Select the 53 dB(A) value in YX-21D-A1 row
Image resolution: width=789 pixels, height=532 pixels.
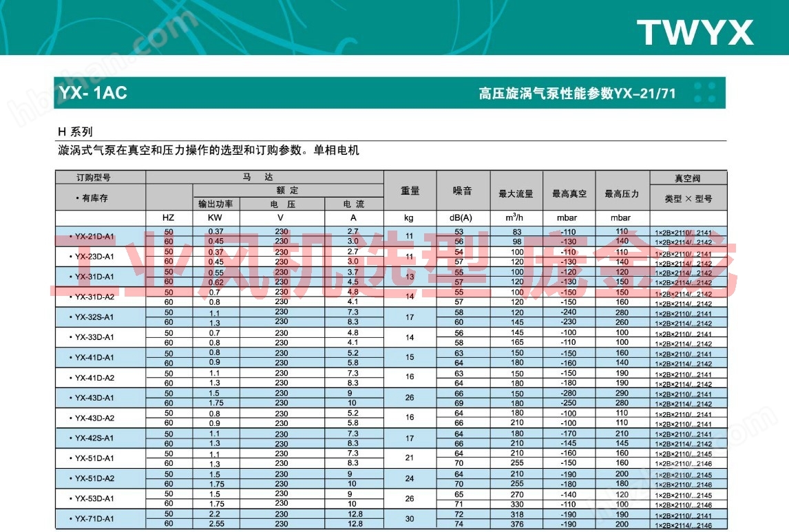(459, 232)
